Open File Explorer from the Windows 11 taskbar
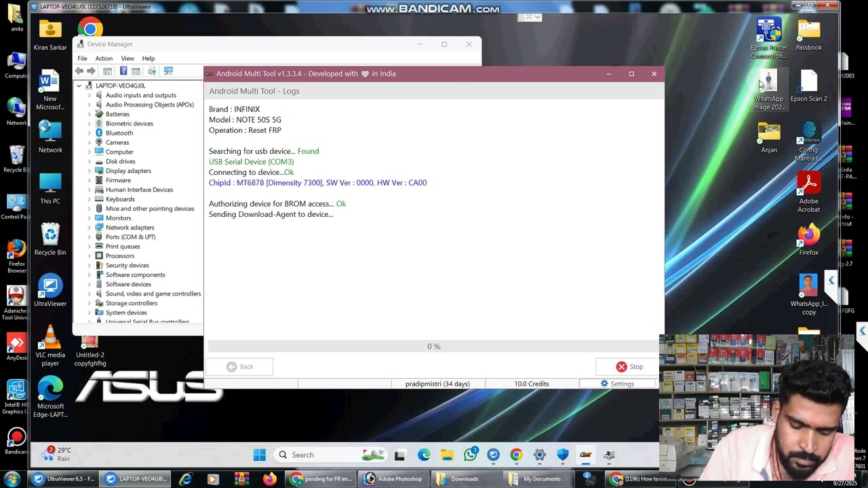Viewport: 868px width, 488px height. pyautogui.click(x=447, y=455)
